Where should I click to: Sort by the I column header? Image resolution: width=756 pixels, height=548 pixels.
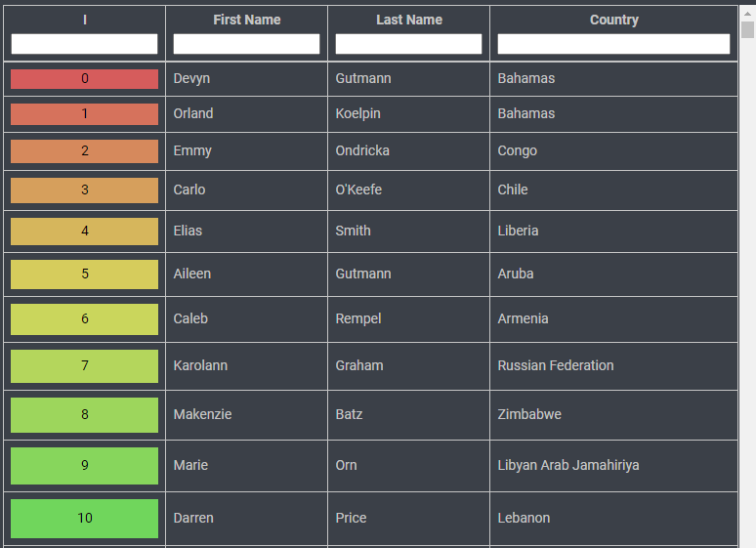click(84, 20)
